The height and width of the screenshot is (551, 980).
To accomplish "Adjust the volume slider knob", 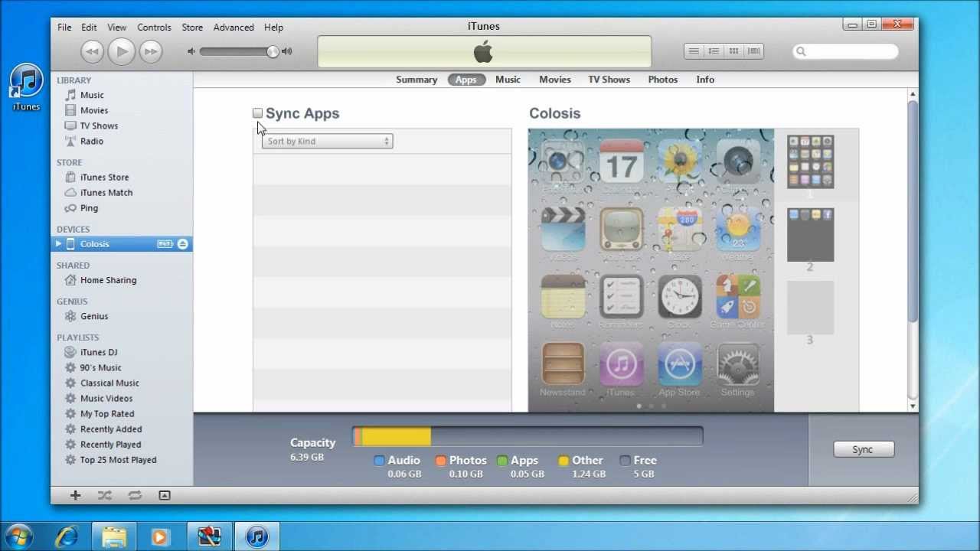I will click(x=273, y=51).
